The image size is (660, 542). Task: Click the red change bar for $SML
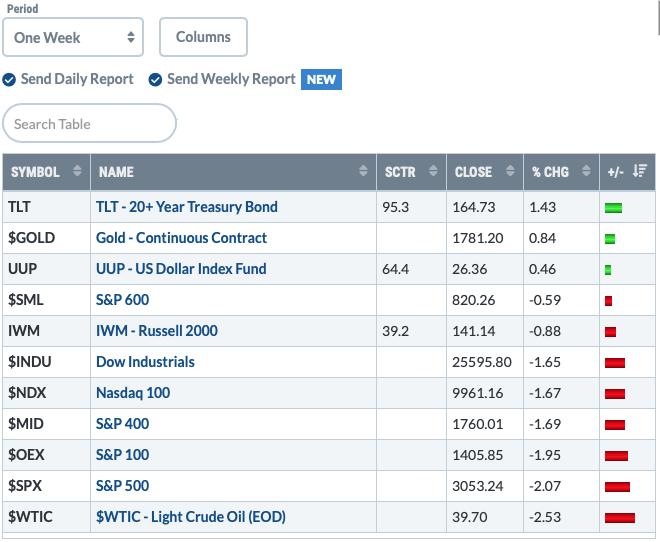pos(608,301)
